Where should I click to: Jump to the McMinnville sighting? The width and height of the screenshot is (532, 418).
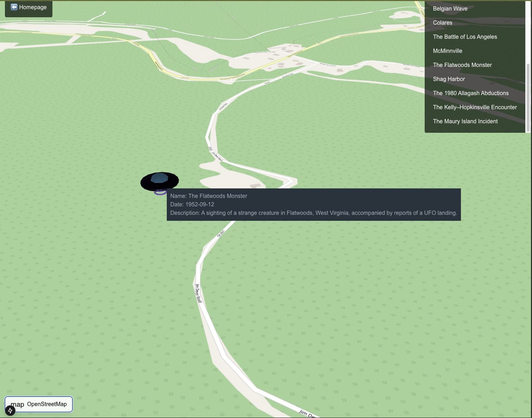(x=447, y=51)
